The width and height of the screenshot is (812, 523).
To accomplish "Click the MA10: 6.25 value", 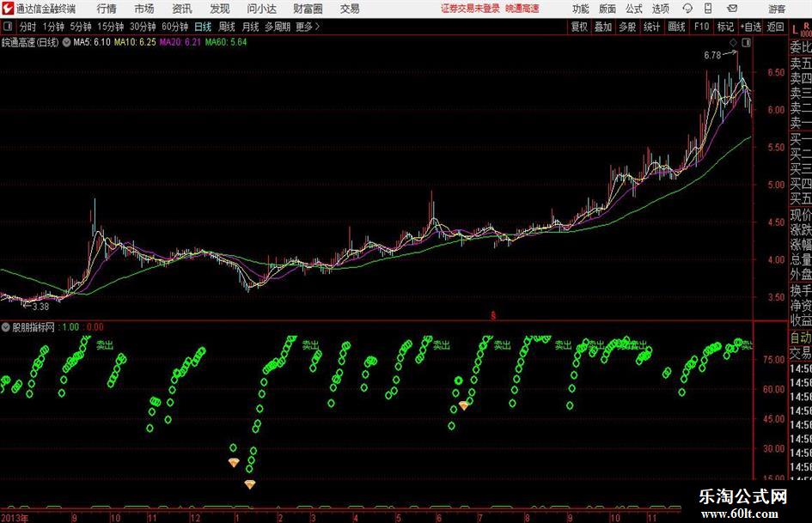I will pyautogui.click(x=135, y=42).
